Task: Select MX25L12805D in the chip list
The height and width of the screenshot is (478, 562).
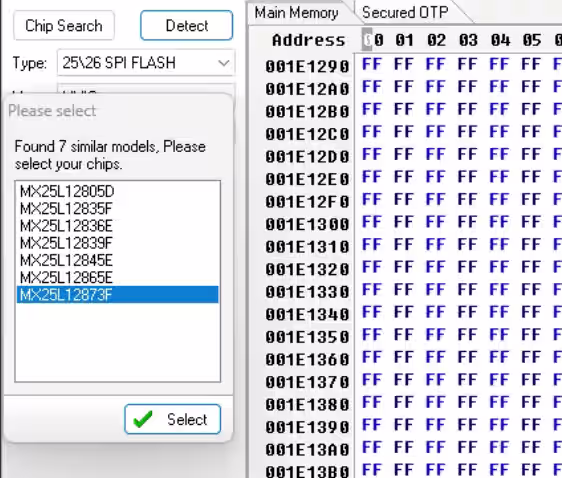Action: click(x=117, y=191)
